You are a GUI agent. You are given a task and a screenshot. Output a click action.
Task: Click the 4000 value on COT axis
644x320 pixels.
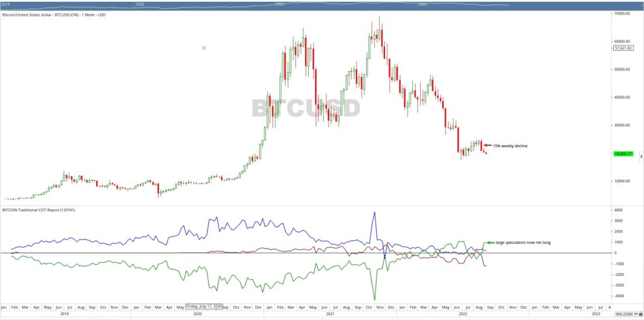pyautogui.click(x=619, y=210)
